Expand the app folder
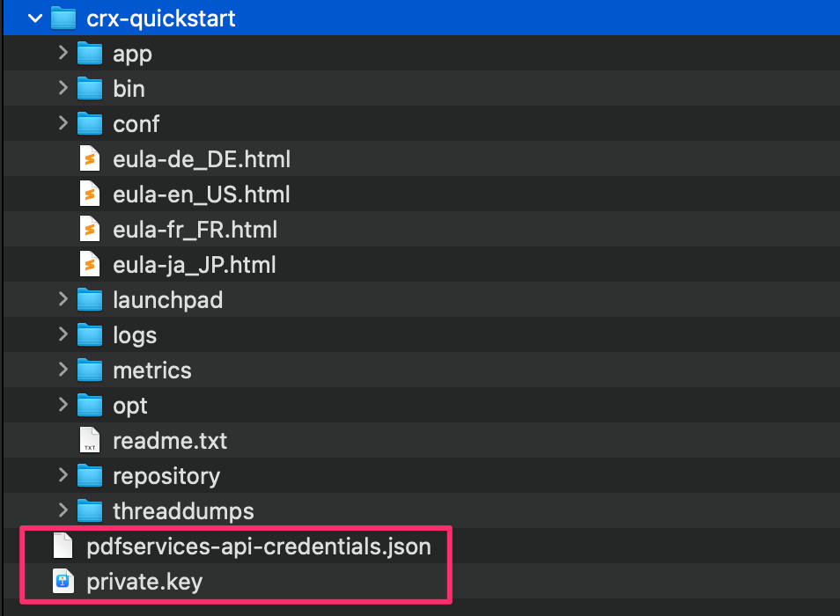 pyautogui.click(x=62, y=54)
